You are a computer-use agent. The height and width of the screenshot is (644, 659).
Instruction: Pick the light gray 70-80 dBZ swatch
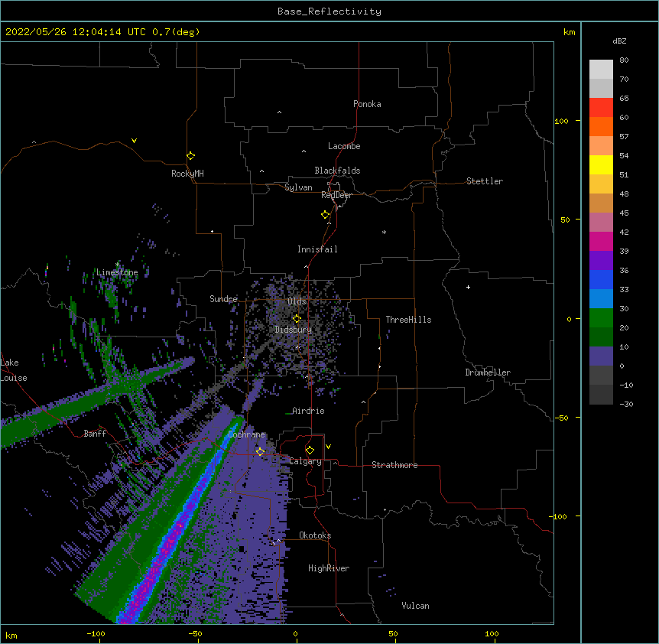pos(601,69)
